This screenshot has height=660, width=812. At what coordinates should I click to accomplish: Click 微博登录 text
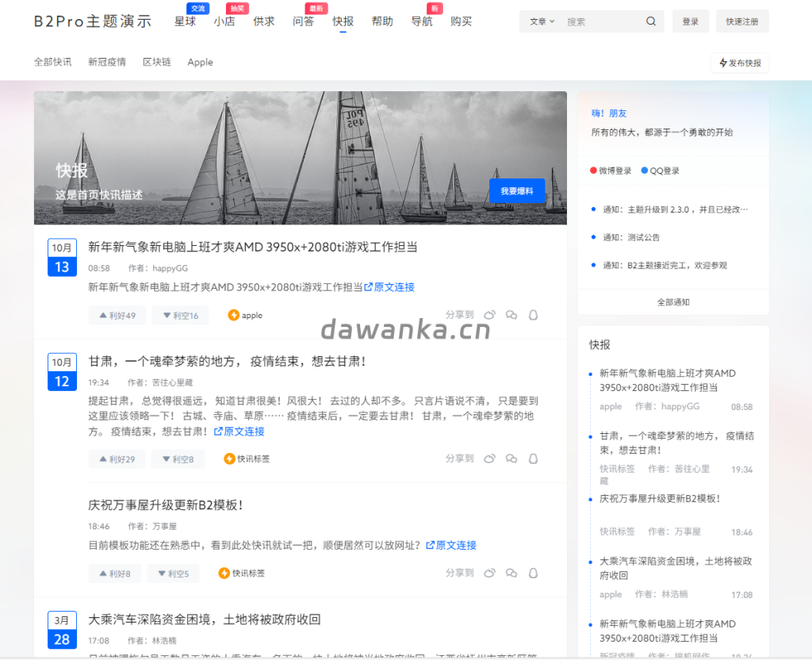tap(615, 171)
